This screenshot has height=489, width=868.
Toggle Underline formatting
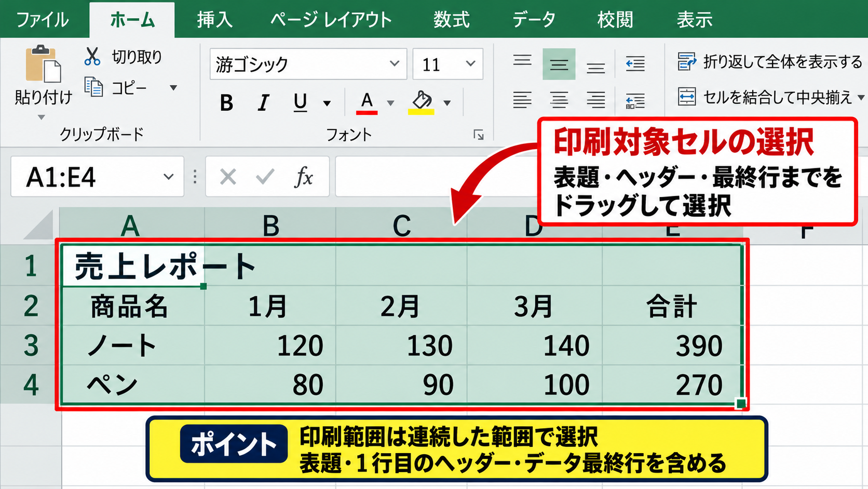coord(300,103)
